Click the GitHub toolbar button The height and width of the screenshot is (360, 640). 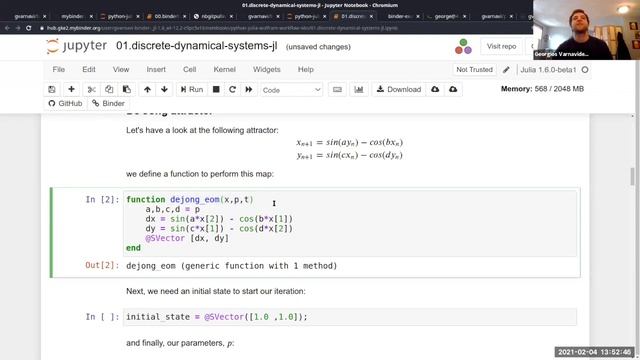point(65,103)
